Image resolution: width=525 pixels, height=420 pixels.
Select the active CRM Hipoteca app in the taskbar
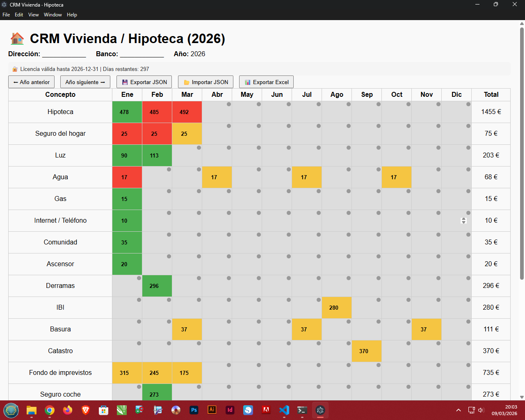point(320,410)
